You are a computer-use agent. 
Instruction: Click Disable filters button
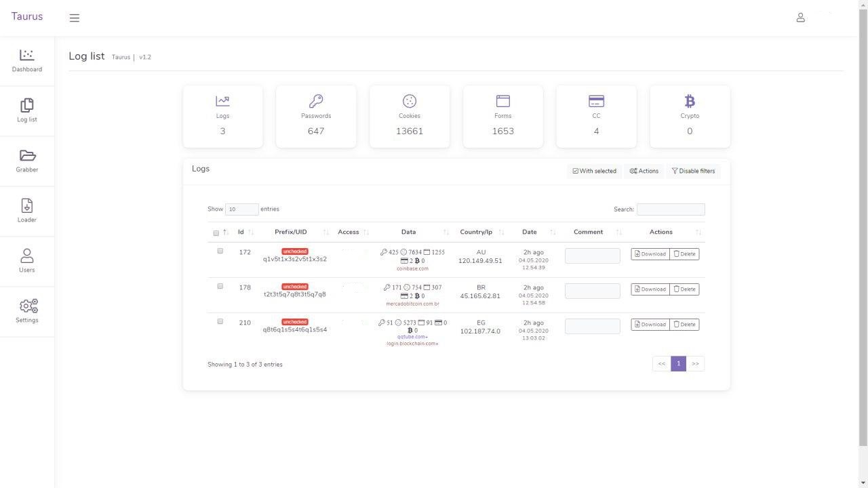pos(693,171)
